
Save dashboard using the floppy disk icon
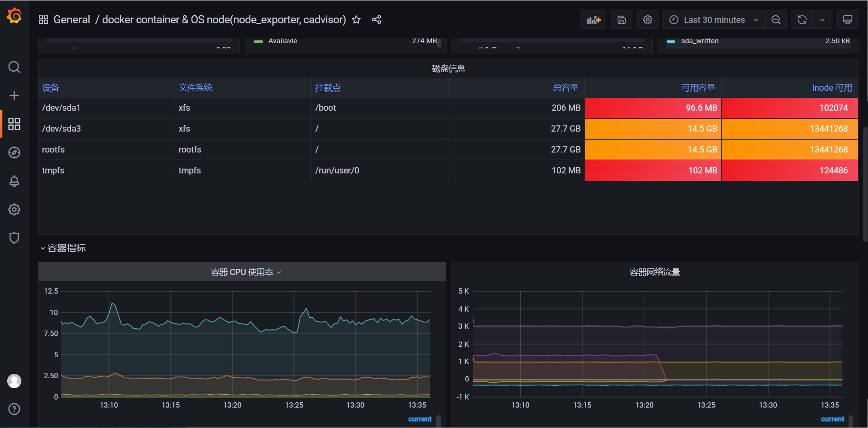pos(621,20)
